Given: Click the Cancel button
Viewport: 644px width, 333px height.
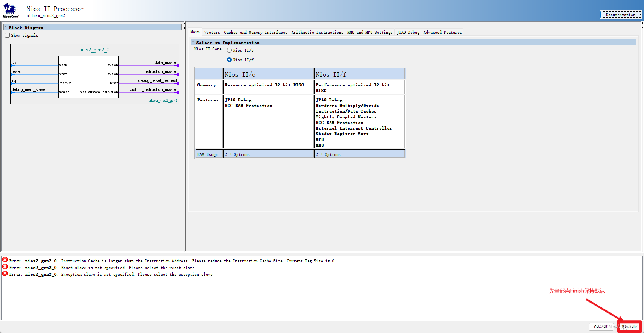Looking at the screenshot, I should coord(601,327).
